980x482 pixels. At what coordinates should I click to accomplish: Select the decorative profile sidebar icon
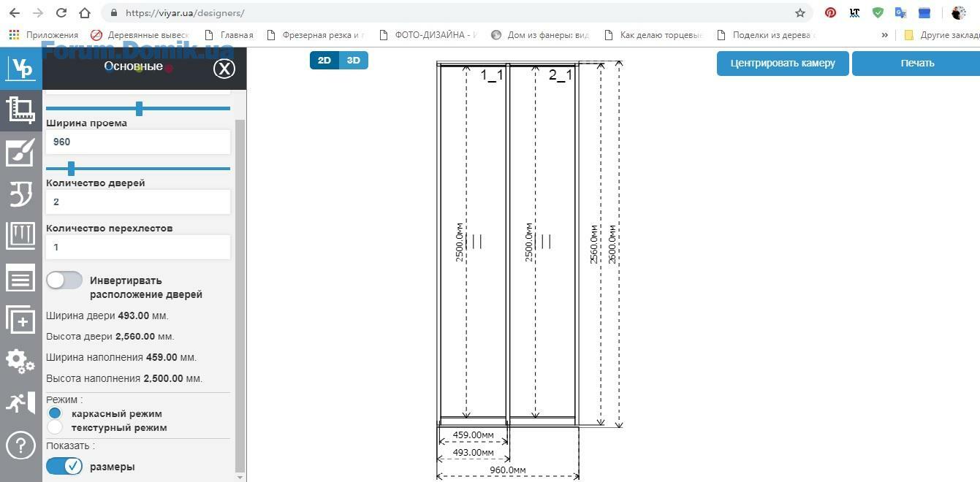(x=20, y=194)
